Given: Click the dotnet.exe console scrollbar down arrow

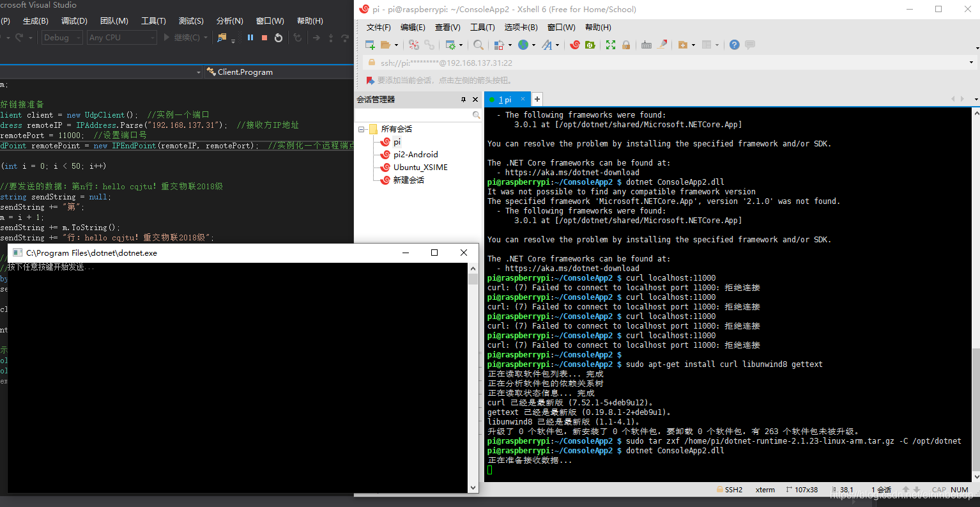Looking at the screenshot, I should [x=473, y=488].
